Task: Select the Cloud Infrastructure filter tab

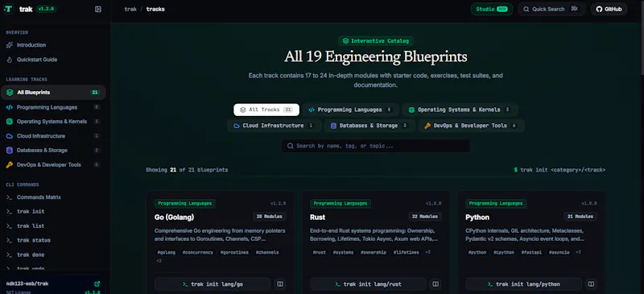Action: click(x=274, y=126)
